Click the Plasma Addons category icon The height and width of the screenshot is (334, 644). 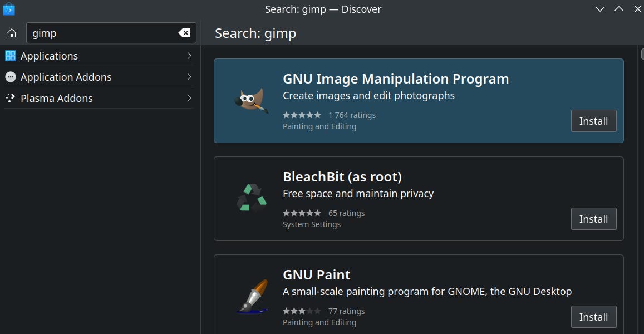10,98
